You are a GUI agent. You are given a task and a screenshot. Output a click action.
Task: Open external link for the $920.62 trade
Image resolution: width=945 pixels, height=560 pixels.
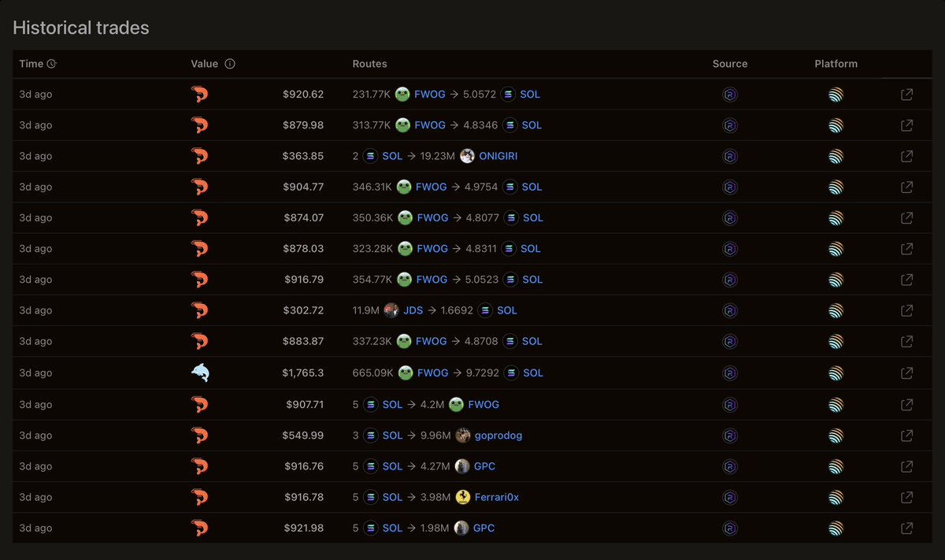[906, 95]
